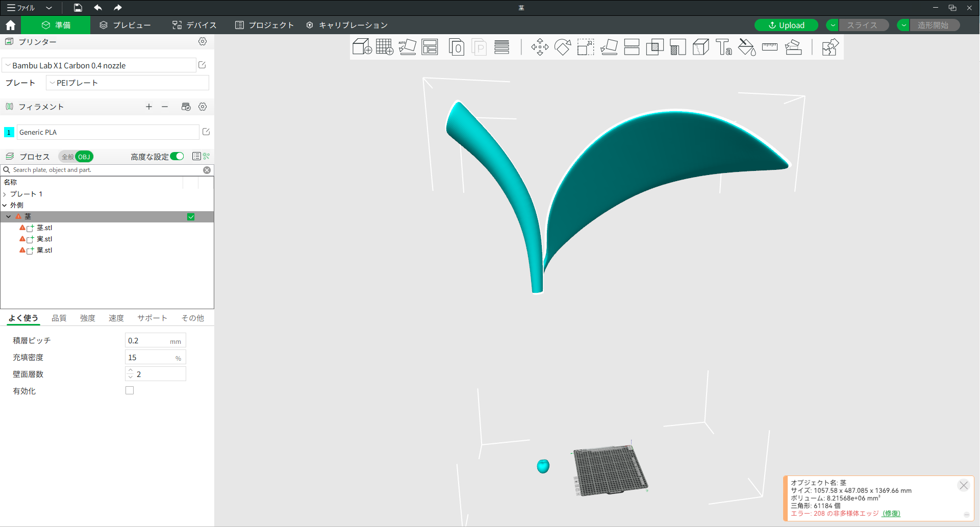Open the キャリブレーション tab
This screenshot has height=527, width=980.
[347, 25]
